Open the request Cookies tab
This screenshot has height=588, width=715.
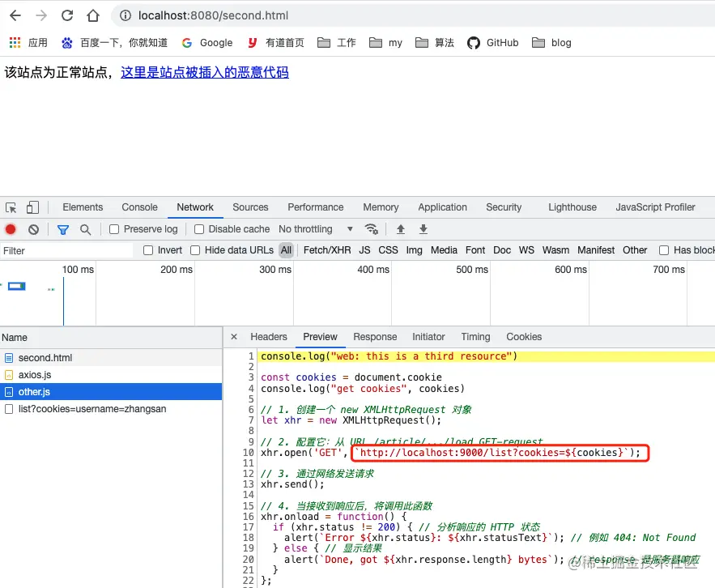(x=524, y=337)
